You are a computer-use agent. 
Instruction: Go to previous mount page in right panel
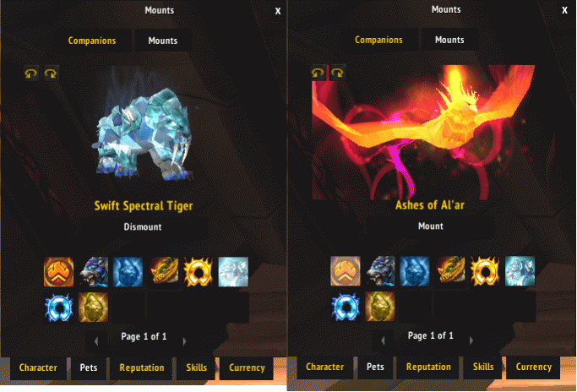383,340
